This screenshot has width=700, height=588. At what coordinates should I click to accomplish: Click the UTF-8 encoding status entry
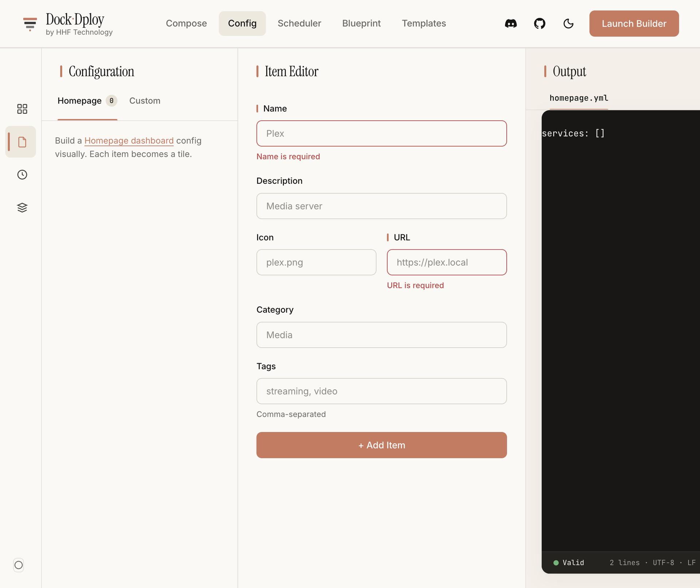pyautogui.click(x=663, y=563)
